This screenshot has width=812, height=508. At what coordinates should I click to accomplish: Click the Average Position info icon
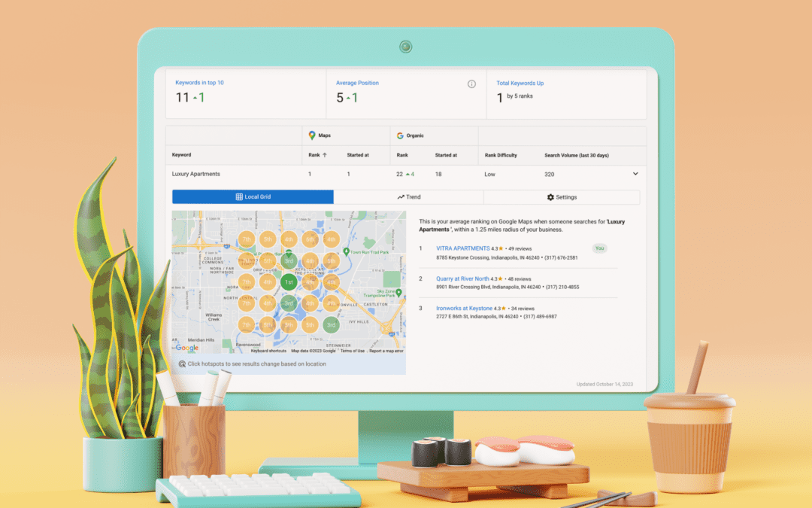tap(471, 84)
